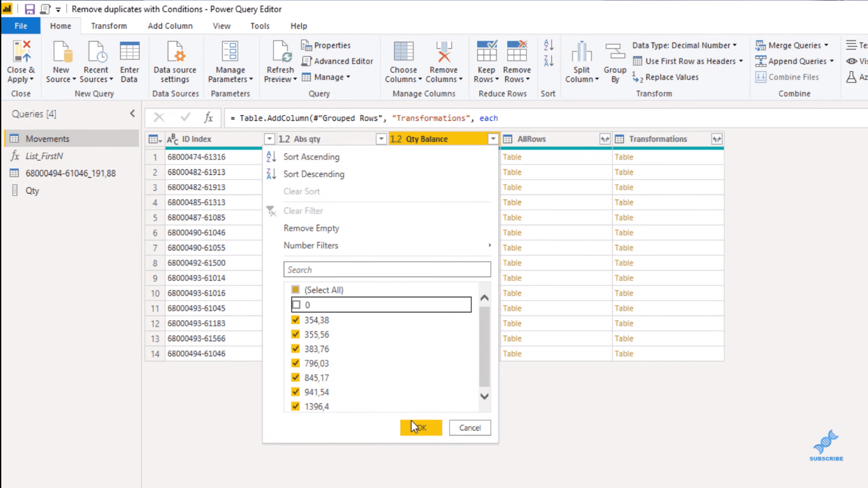Click the Combine Files icon
868x488 pixels.
click(x=761, y=77)
